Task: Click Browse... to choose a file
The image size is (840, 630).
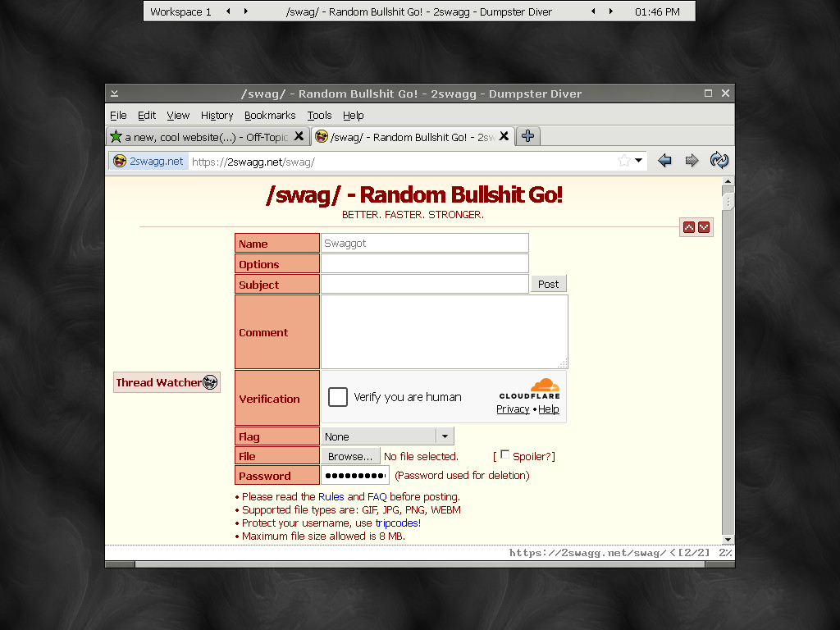Action: (x=350, y=456)
